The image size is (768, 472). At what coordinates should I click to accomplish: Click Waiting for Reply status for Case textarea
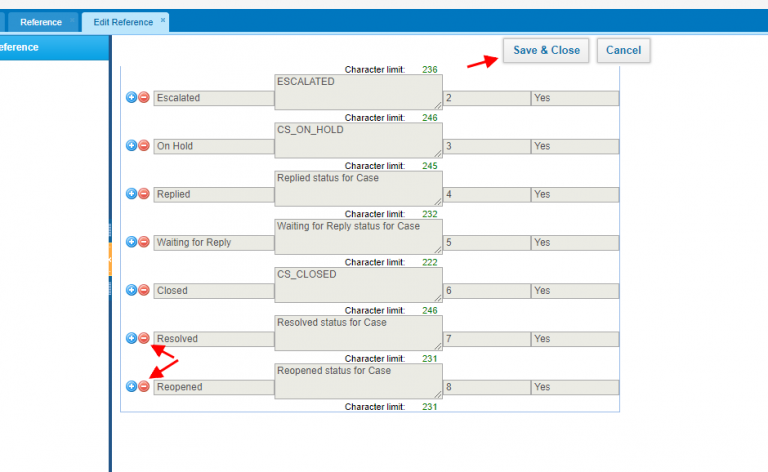[359, 236]
